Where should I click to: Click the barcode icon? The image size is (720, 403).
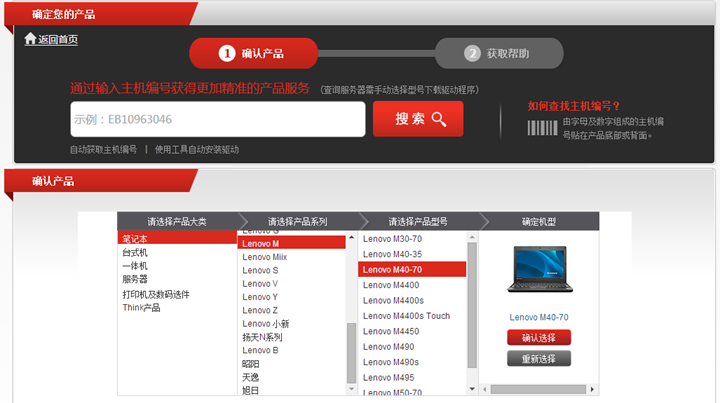tap(542, 128)
